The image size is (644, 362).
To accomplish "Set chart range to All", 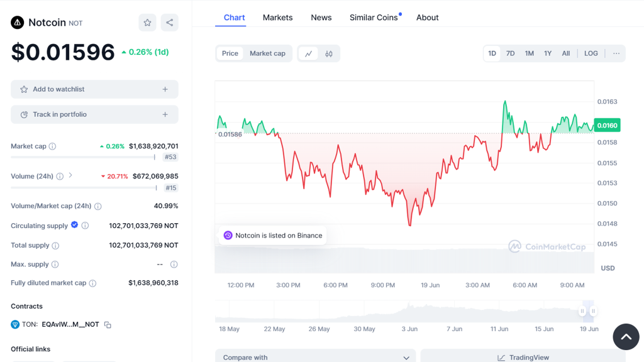I will point(566,53).
